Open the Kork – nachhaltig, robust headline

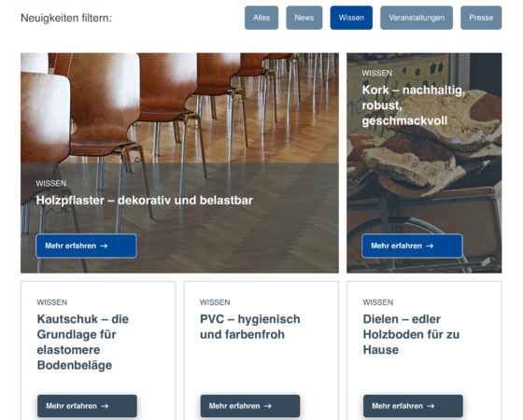click(x=413, y=105)
